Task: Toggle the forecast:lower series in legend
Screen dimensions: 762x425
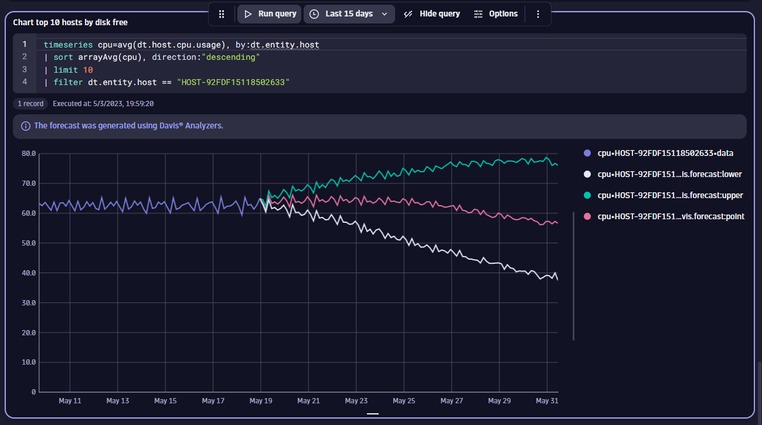Action: 668,173
